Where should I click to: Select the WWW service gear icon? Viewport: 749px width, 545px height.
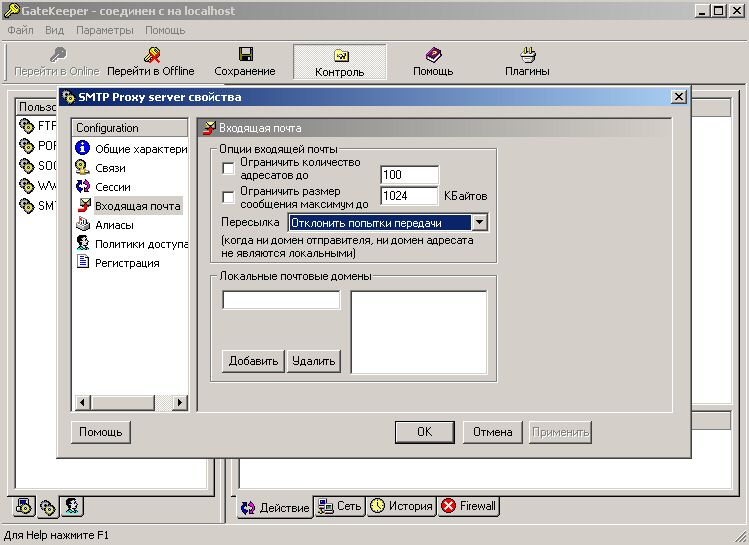click(x=27, y=185)
